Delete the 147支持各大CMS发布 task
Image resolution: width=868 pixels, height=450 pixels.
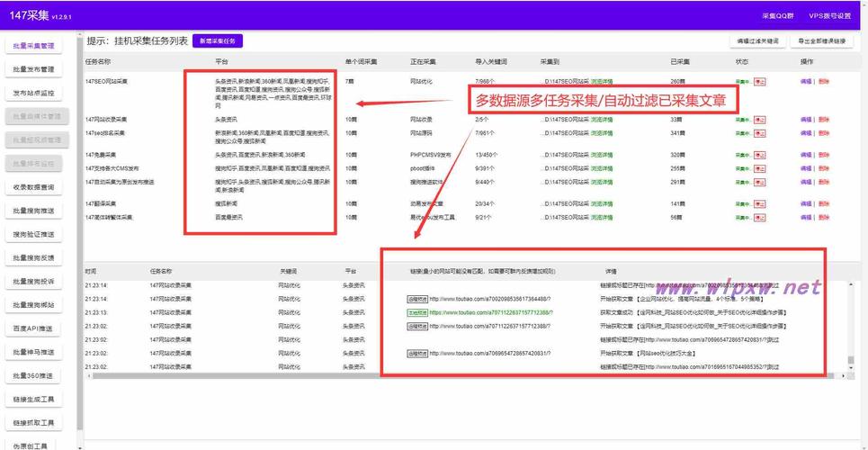pyautogui.click(x=824, y=168)
